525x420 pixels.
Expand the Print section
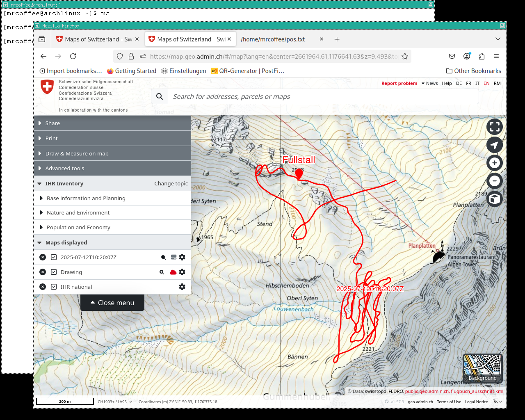click(x=112, y=138)
